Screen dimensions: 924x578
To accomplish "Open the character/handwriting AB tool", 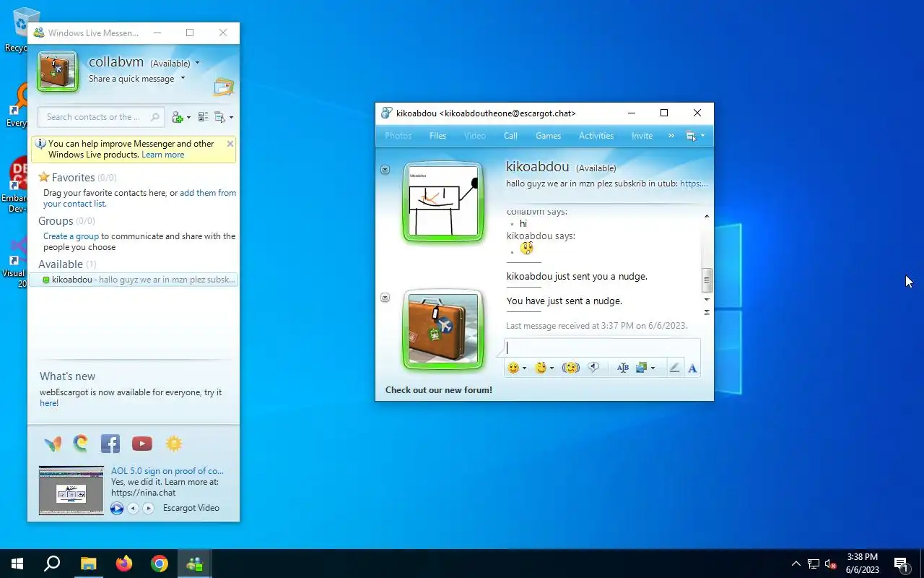I will tap(622, 368).
